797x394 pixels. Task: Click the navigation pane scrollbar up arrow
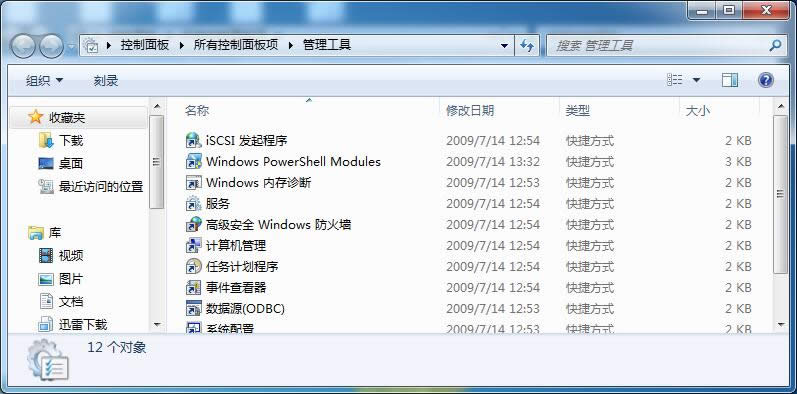click(x=157, y=106)
